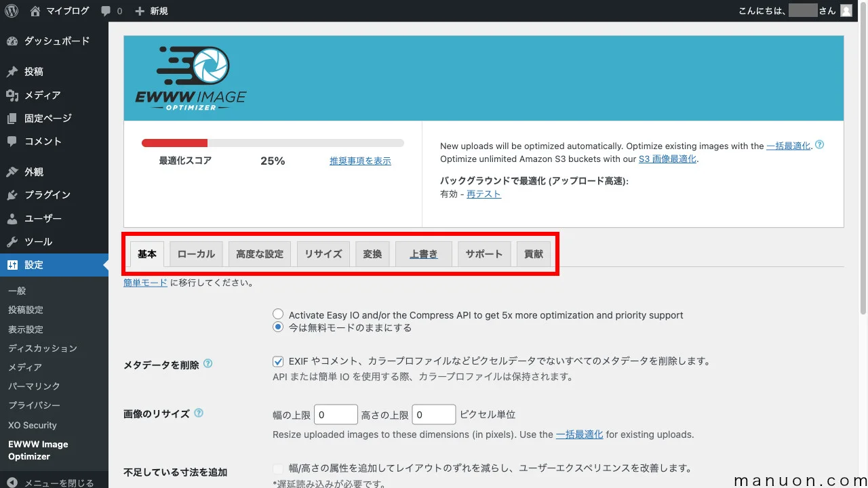Open 一般 settings submenu

(x=54, y=291)
